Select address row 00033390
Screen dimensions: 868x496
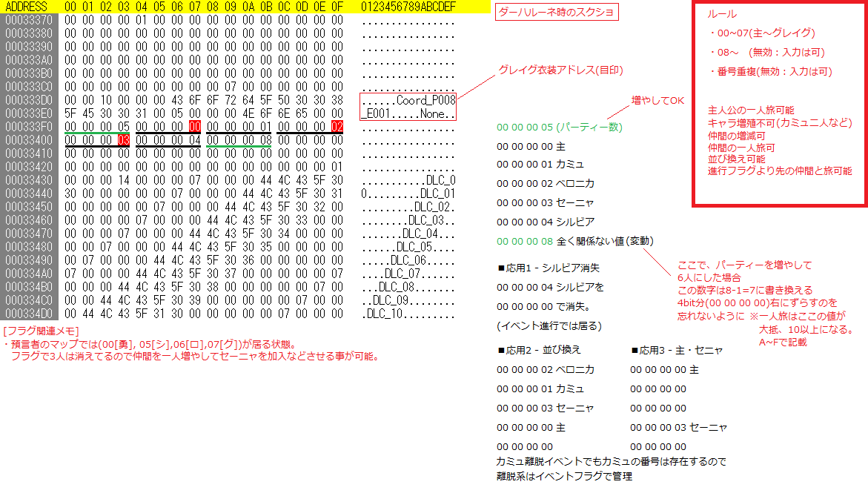pos(29,47)
